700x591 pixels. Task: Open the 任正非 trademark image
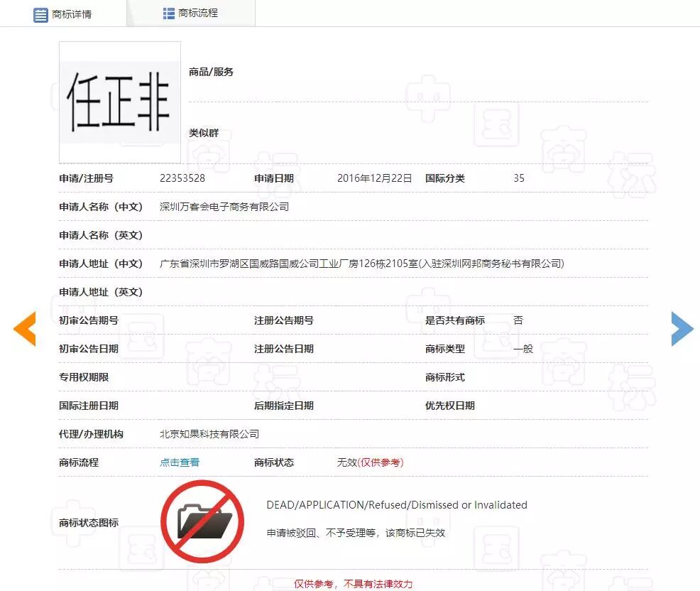[120, 102]
